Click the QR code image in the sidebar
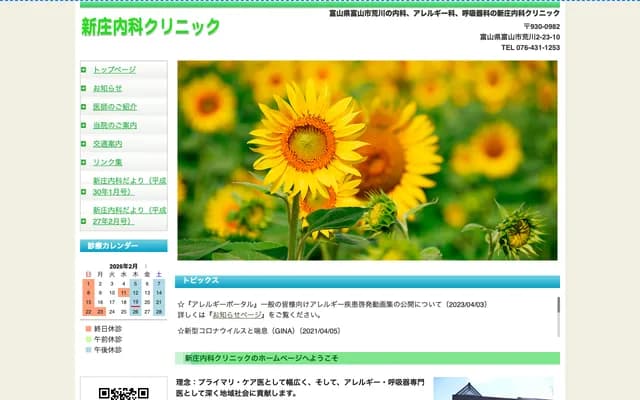Screen dimensions: 640x400 click(123, 393)
